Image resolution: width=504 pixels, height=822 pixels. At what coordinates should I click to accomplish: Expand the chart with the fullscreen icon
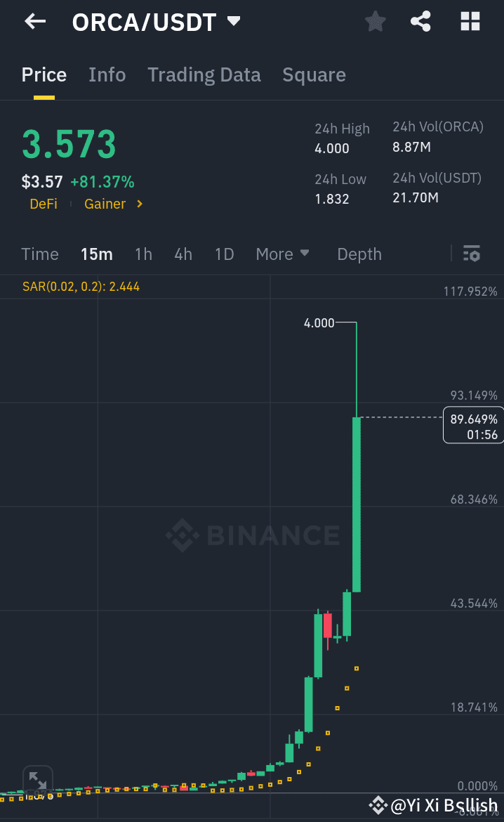[37, 781]
